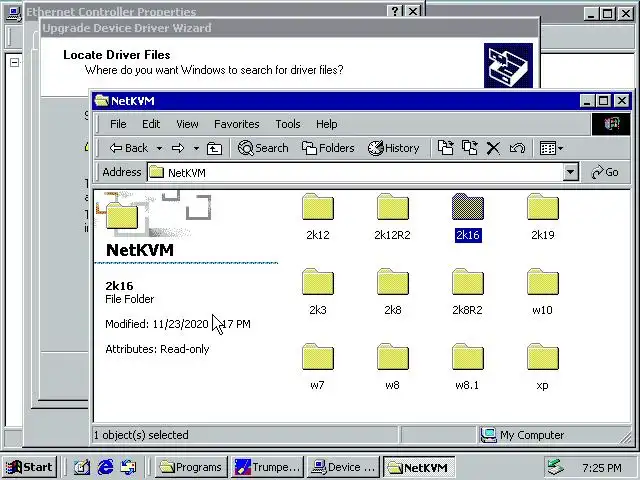Click the 'Attributes: Read-only' info text
The width and height of the screenshot is (640, 480).
pyautogui.click(x=157, y=349)
